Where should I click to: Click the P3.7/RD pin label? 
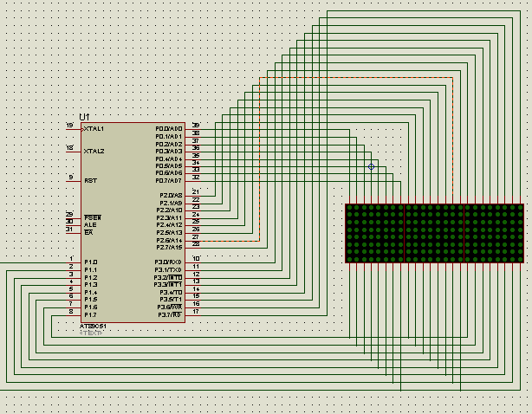coord(170,315)
